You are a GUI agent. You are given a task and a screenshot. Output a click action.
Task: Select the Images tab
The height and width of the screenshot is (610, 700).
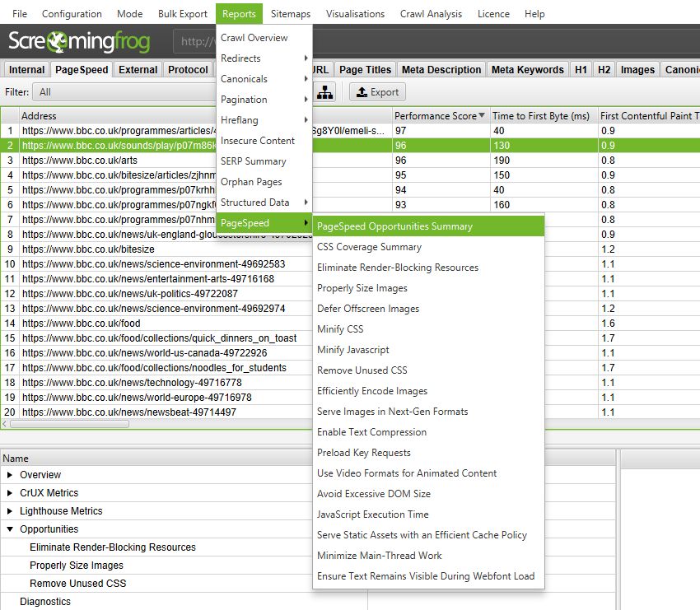[637, 69]
